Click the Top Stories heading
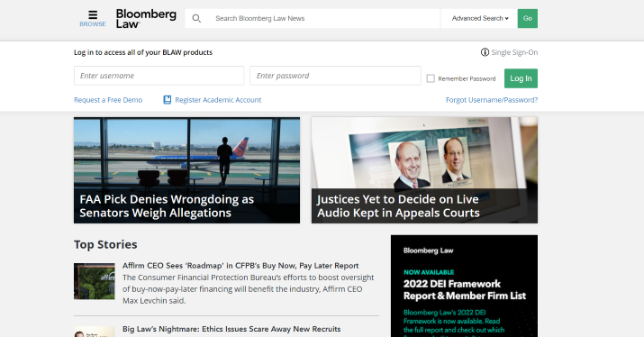The image size is (644, 337). [105, 244]
